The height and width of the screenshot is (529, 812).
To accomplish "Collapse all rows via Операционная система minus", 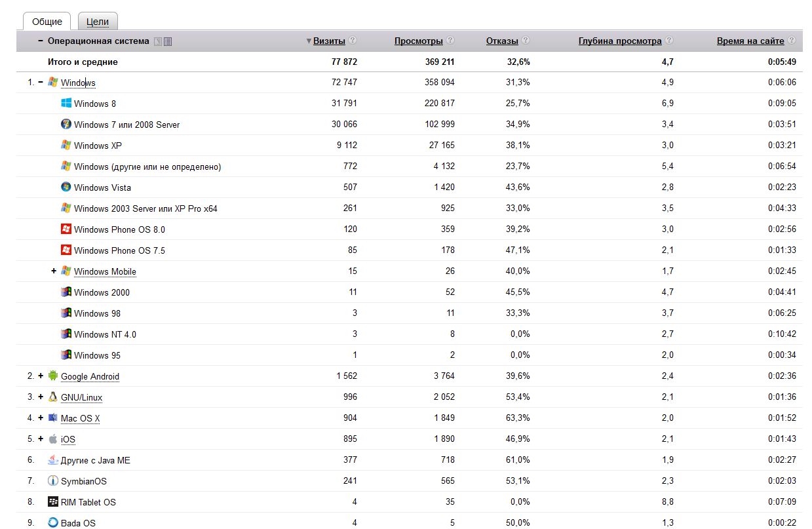I will (x=41, y=41).
